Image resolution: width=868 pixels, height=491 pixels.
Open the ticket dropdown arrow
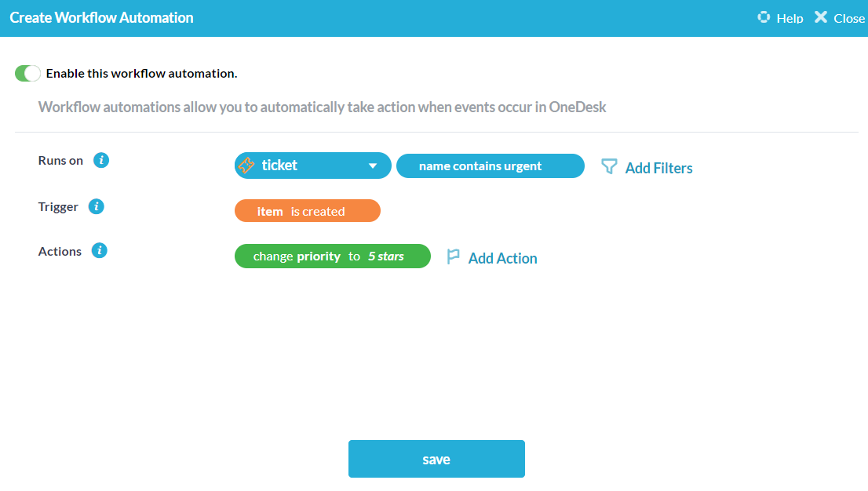tap(373, 165)
